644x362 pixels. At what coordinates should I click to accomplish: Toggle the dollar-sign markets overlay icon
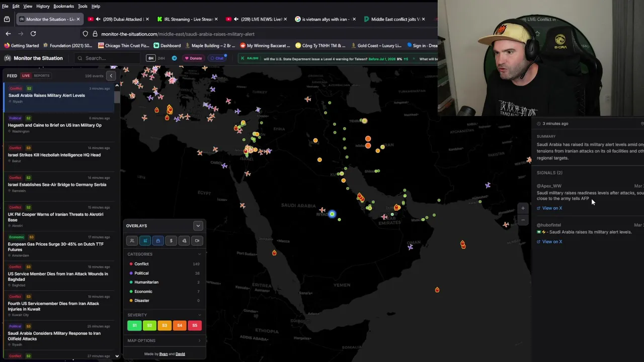pyautogui.click(x=171, y=241)
